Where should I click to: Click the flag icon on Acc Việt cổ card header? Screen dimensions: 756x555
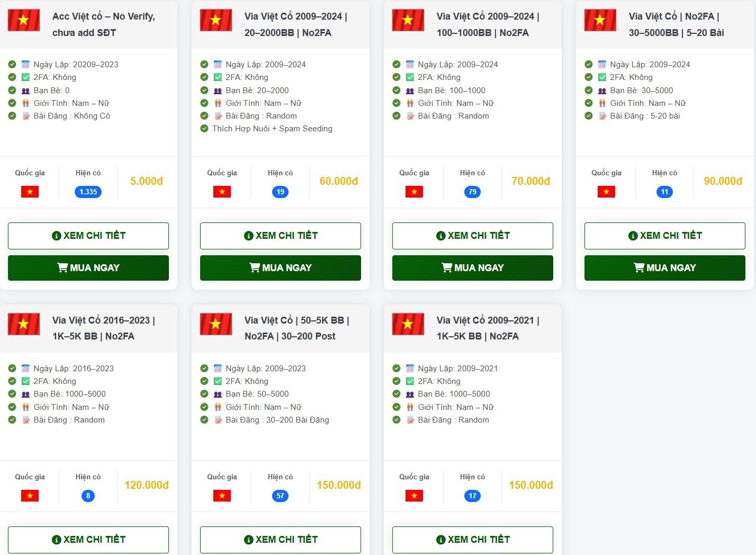(x=24, y=20)
